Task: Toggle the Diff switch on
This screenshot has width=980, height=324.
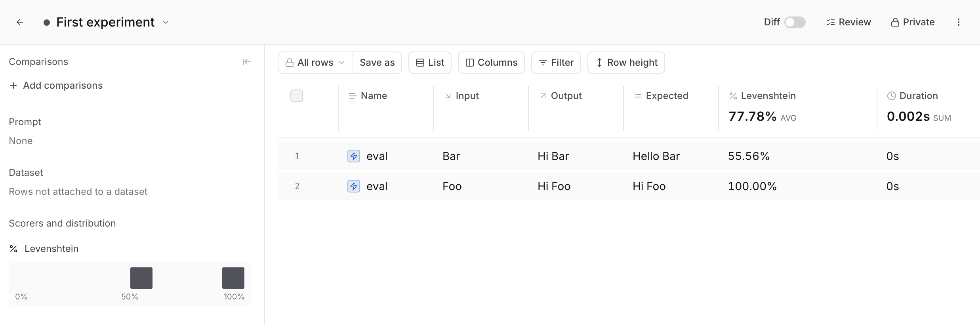Action: click(795, 22)
